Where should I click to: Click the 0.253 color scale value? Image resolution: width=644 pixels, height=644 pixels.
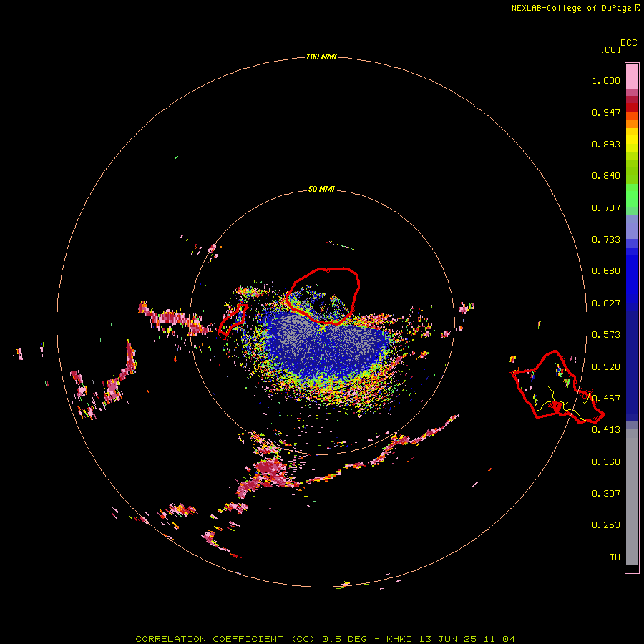(x=606, y=525)
